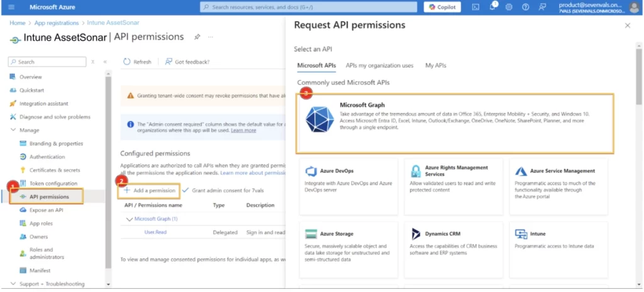The width and height of the screenshot is (644, 292).
Task: Collapse the sidebar with double-chevron button
Action: pyautogui.click(x=105, y=62)
